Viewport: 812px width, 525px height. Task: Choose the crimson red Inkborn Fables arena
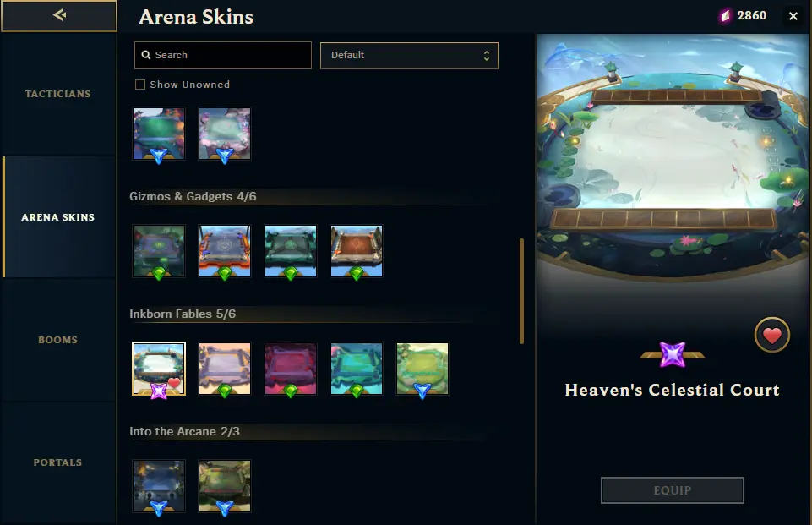[x=291, y=369]
